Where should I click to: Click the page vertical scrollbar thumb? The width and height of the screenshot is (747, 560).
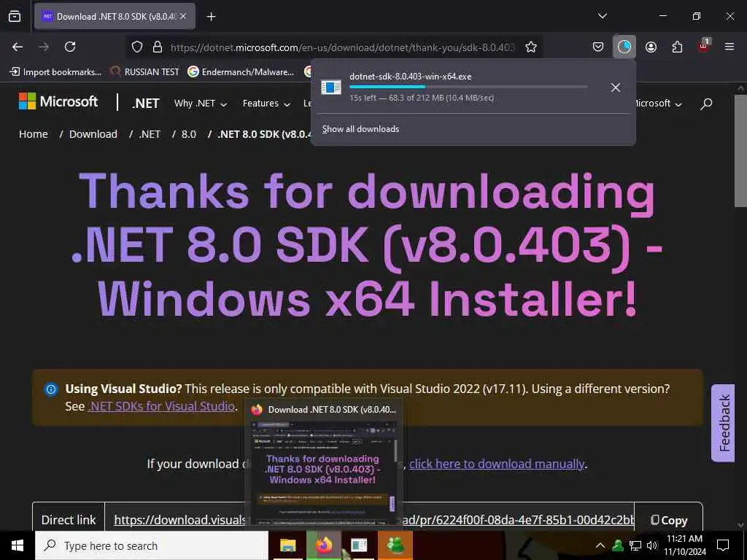[x=740, y=150]
